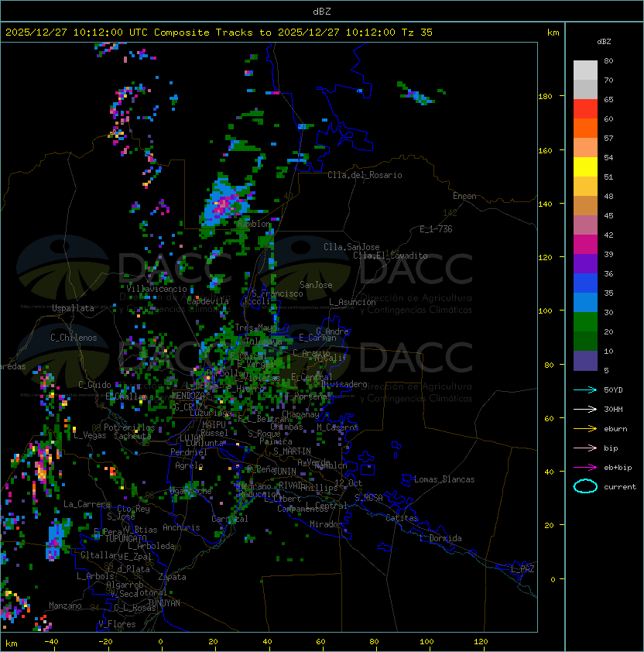Pick the light gray 80 dBZ swatch

click(585, 70)
